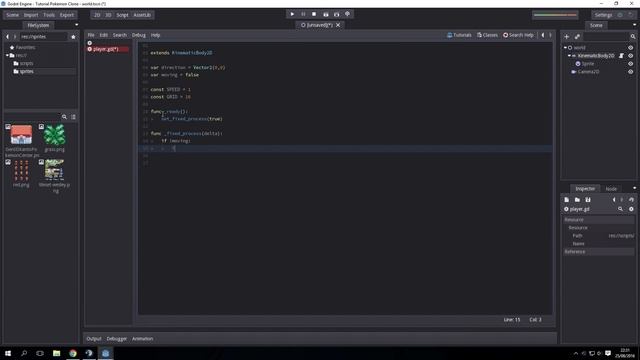The image size is (640, 360).
Task: Toggle favorite star for current folder
Action: 73,37
